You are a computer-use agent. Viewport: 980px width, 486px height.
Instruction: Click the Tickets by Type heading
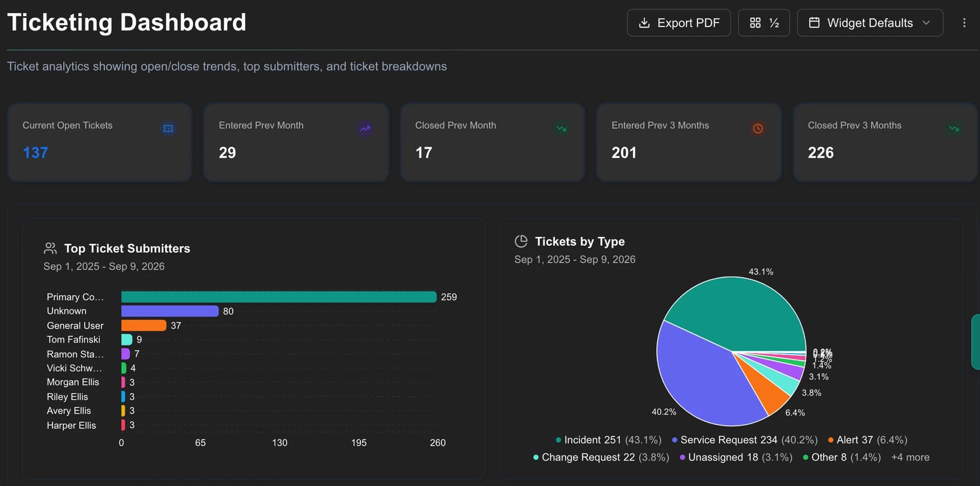[580, 241]
